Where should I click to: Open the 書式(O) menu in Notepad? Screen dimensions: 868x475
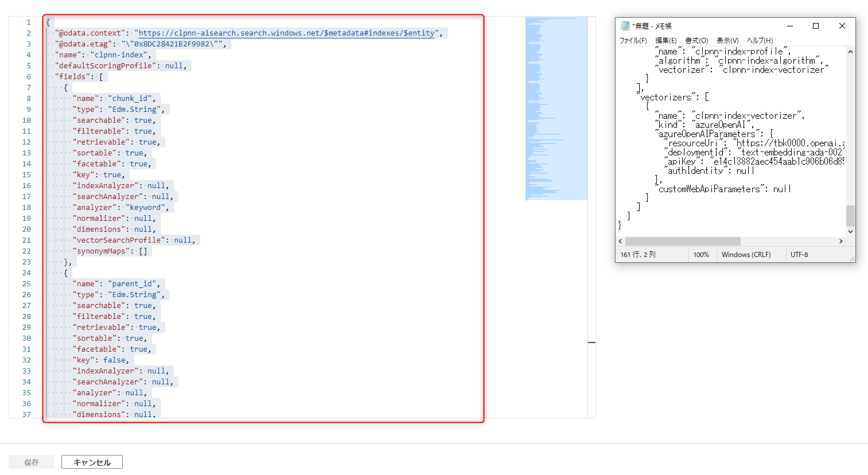(696, 41)
